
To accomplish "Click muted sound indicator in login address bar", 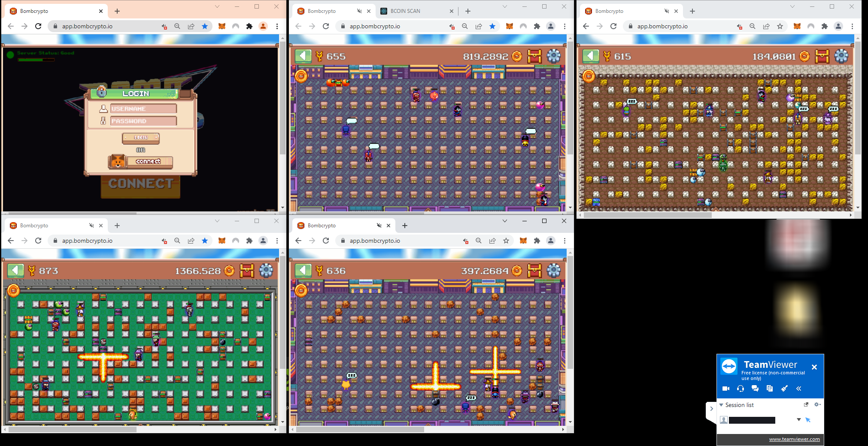I will click(164, 26).
